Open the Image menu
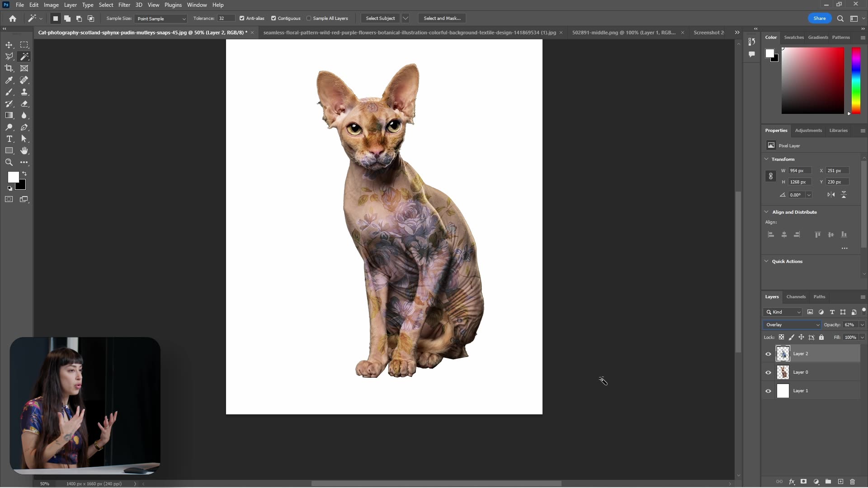 point(51,5)
